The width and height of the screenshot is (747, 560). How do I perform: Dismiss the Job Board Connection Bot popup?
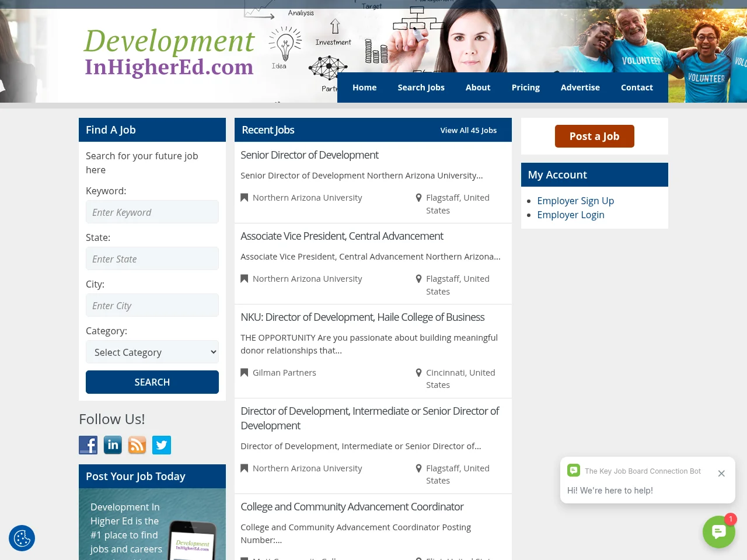click(x=721, y=474)
